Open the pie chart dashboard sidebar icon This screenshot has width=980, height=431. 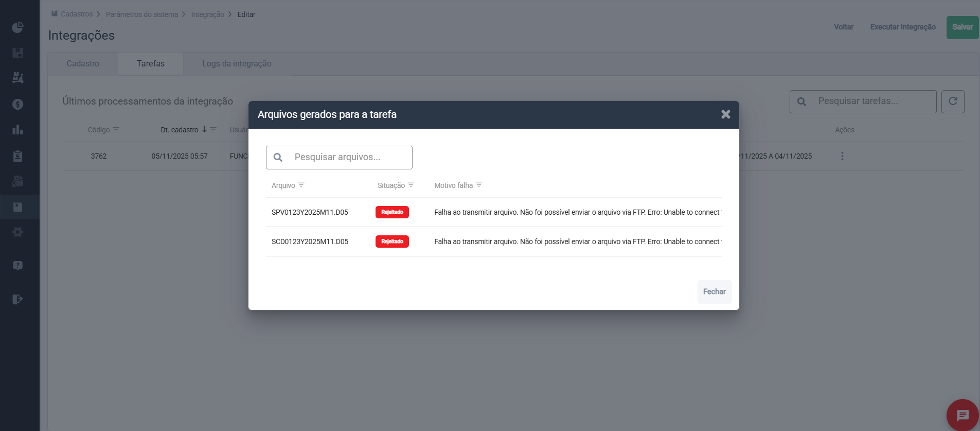(x=17, y=27)
